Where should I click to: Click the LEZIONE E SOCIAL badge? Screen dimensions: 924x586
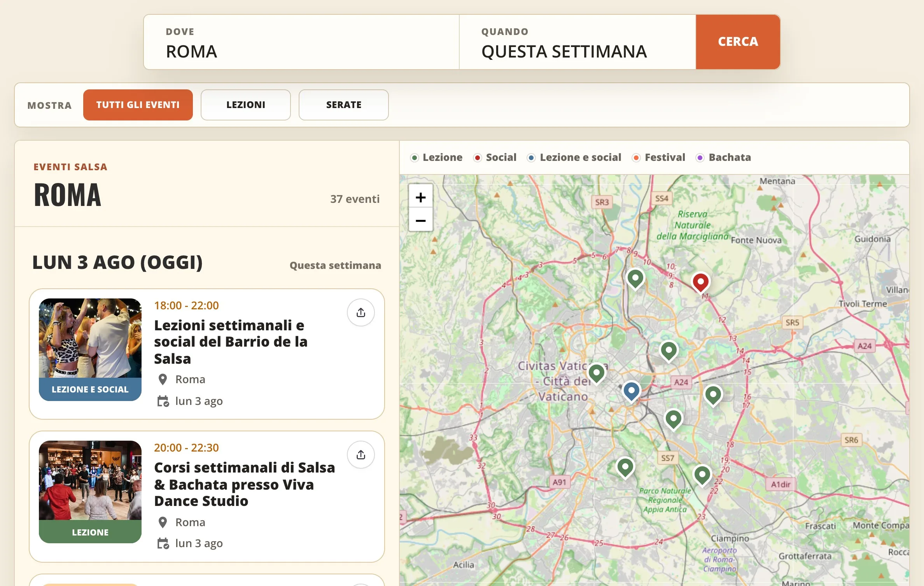coord(90,389)
